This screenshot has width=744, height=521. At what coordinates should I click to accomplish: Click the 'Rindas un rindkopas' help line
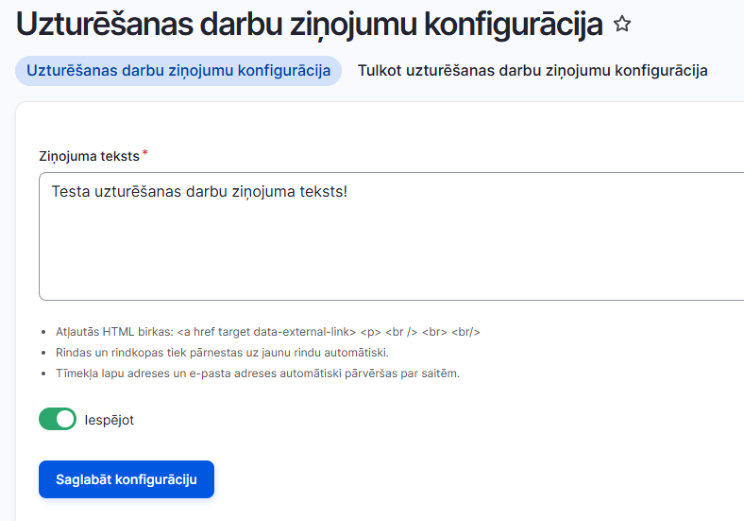(222, 353)
